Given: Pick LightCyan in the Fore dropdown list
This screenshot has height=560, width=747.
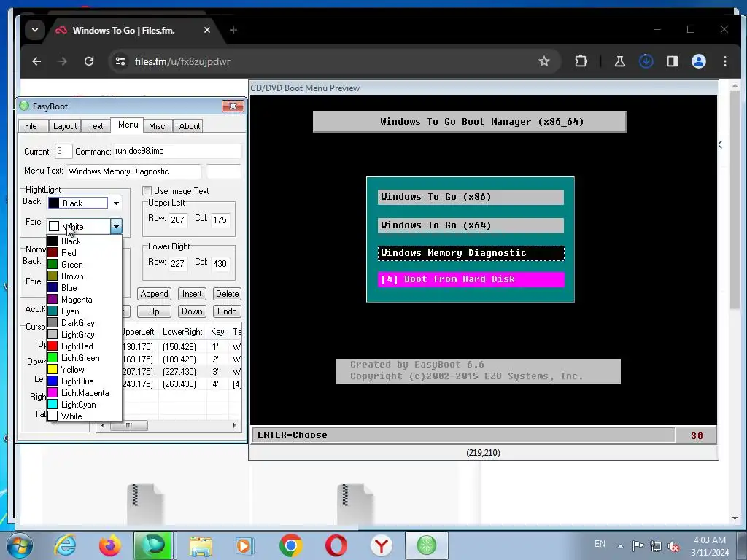Looking at the screenshot, I should [x=84, y=404].
